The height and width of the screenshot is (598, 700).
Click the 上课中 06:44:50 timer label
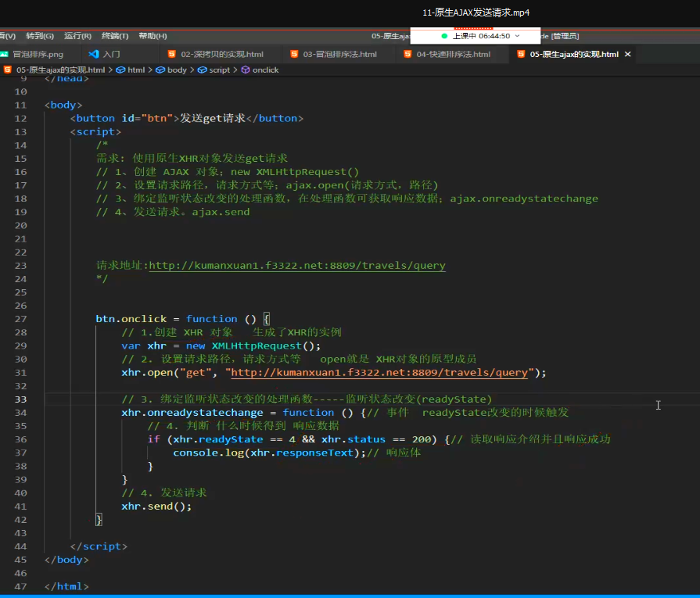(x=481, y=36)
